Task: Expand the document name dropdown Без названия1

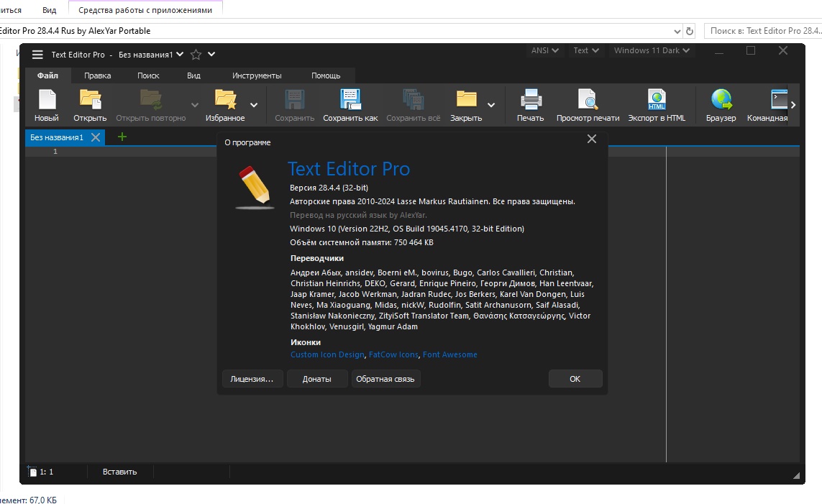Action: 180,55
